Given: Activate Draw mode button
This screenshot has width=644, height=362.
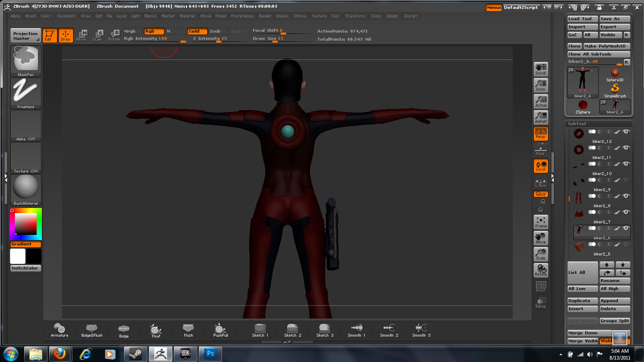Looking at the screenshot, I should click(x=66, y=35).
